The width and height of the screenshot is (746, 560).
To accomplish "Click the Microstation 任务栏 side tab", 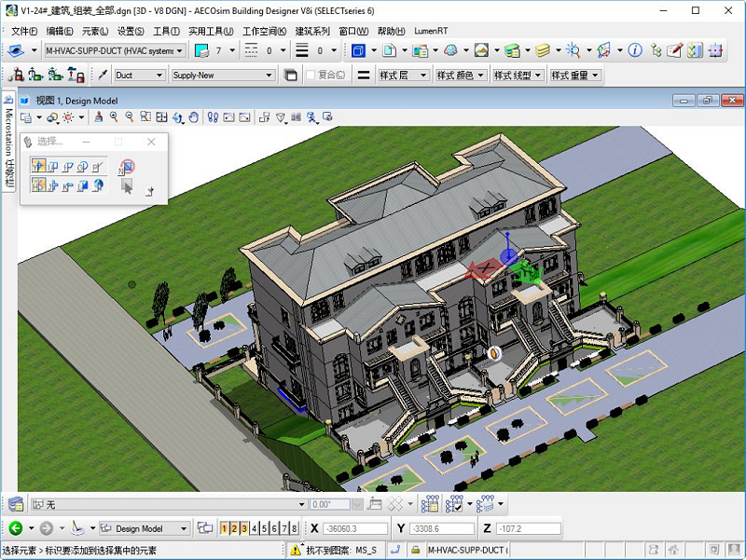I will point(8,142).
